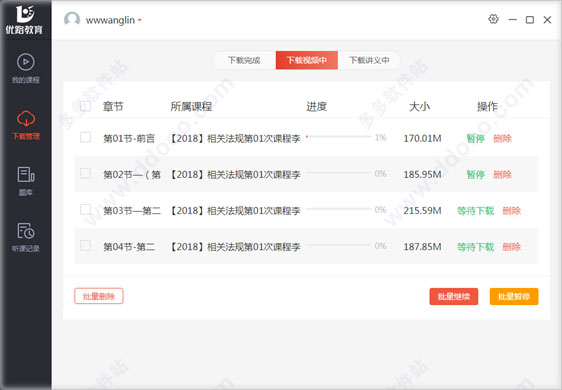The width and height of the screenshot is (562, 390).
Task: Minimize the application window
Action: click(x=513, y=19)
